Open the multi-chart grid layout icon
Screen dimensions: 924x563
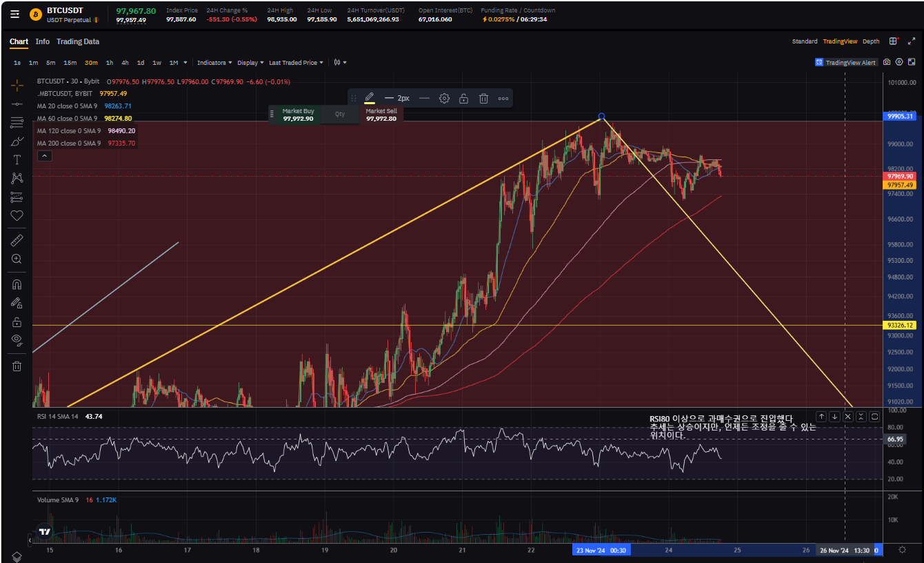[894, 41]
